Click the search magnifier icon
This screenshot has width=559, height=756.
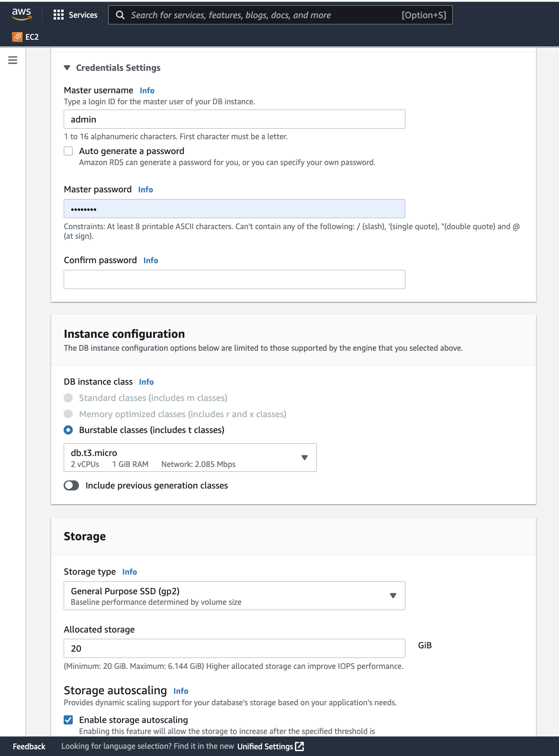tap(121, 15)
